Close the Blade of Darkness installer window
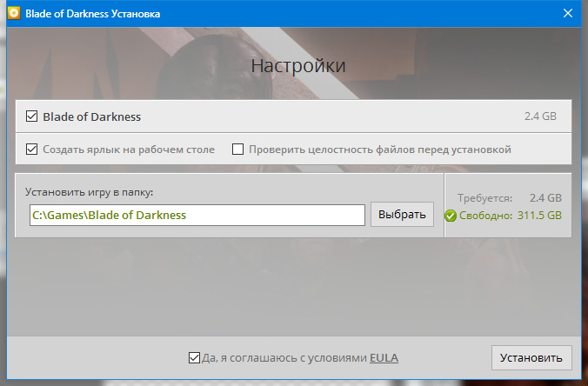This screenshot has height=386, width=588. [x=568, y=13]
